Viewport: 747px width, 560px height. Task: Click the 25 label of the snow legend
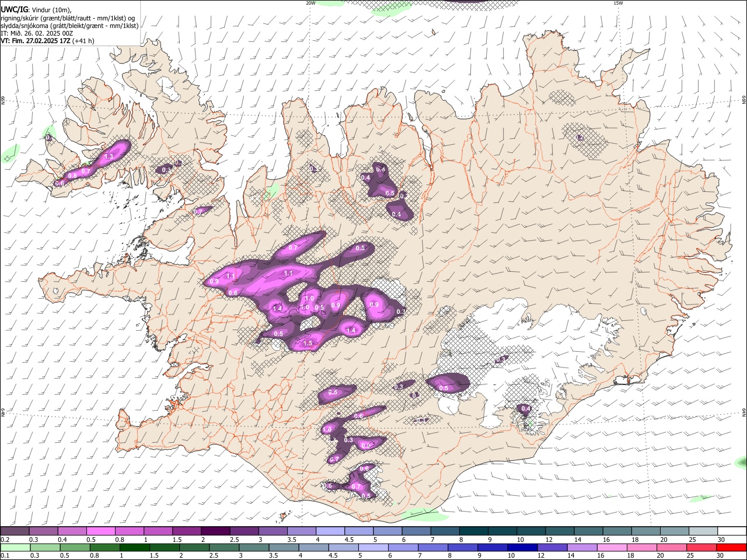tap(692, 540)
